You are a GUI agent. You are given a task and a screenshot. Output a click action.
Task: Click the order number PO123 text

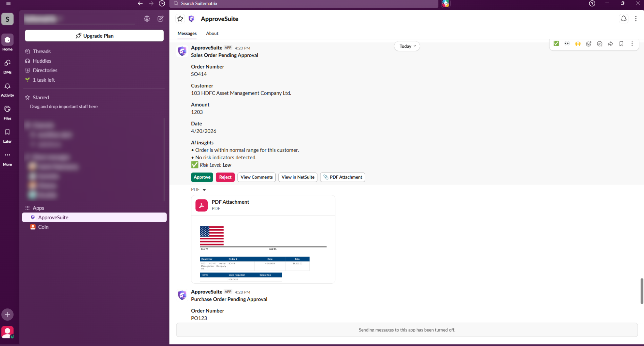[x=199, y=318]
